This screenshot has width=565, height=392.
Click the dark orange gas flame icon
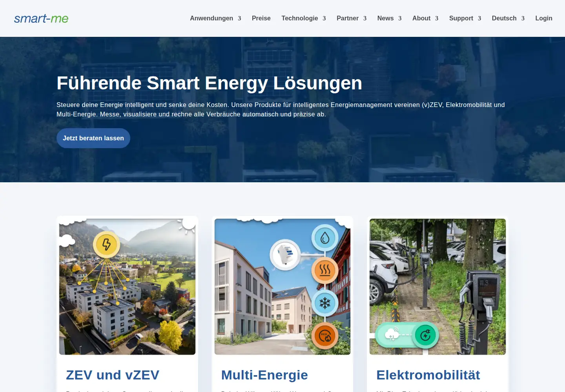(x=325, y=336)
